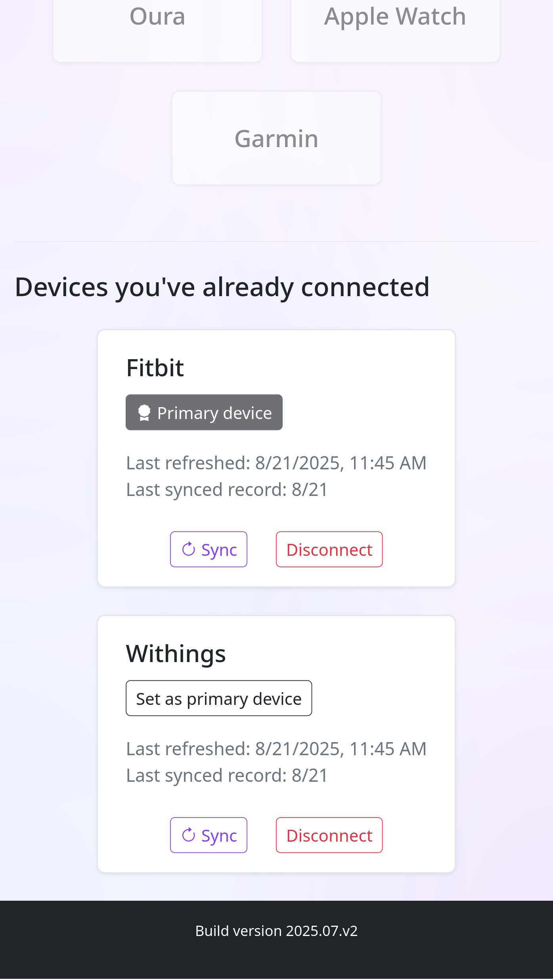This screenshot has height=980, width=553.
Task: Set Withings as primary device
Action: pyautogui.click(x=219, y=698)
